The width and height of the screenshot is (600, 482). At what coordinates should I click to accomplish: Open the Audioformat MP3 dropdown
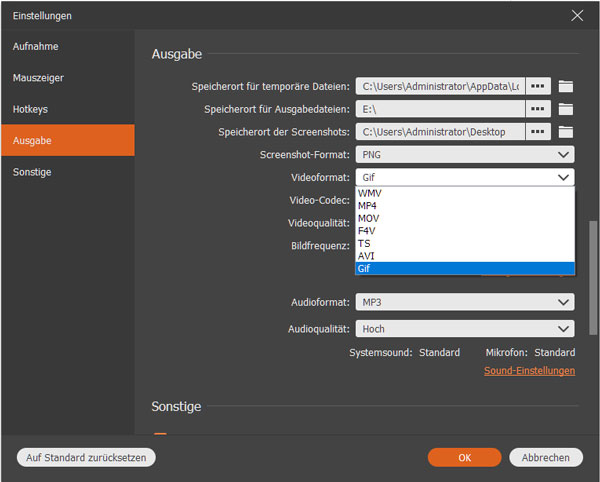pos(465,302)
